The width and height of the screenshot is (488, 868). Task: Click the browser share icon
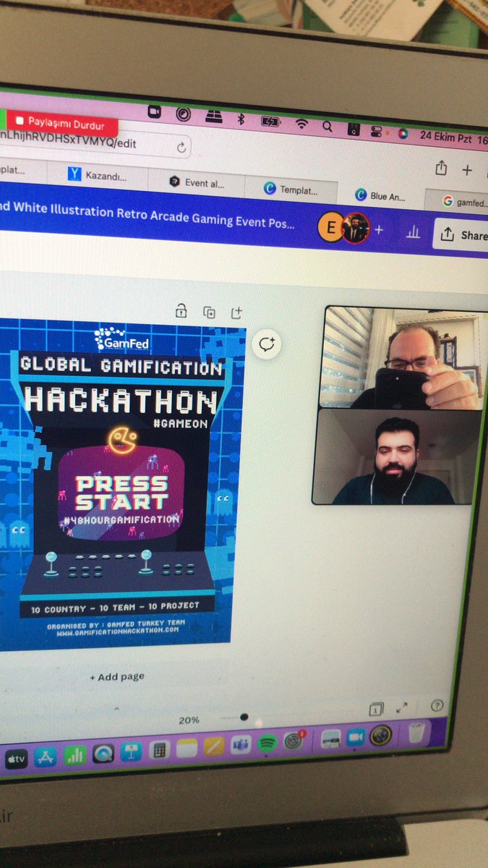pyautogui.click(x=441, y=169)
